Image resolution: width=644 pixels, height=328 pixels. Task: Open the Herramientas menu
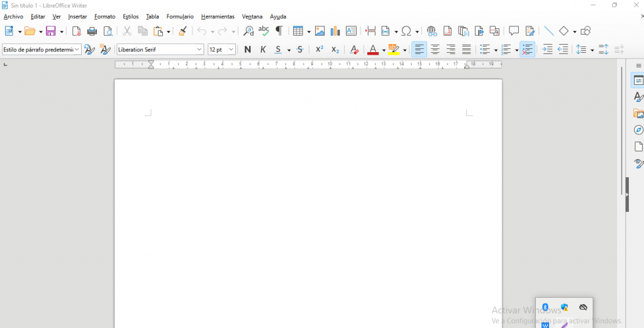[218, 16]
